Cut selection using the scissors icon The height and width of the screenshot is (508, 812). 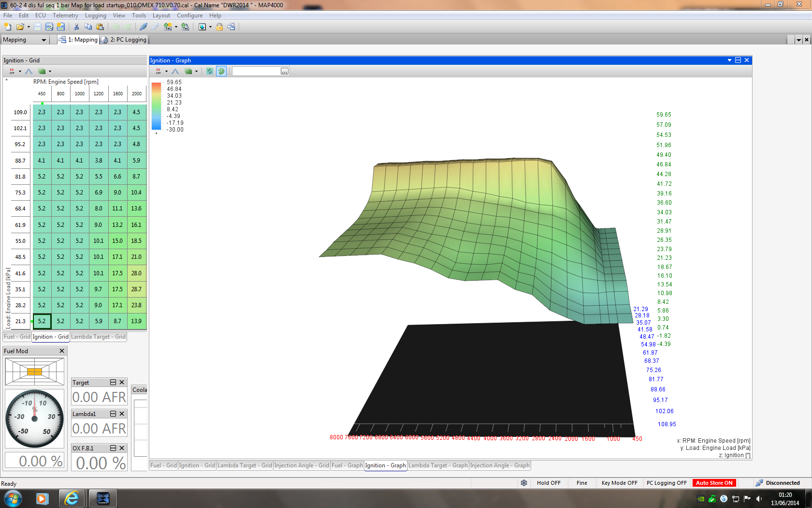coord(76,27)
